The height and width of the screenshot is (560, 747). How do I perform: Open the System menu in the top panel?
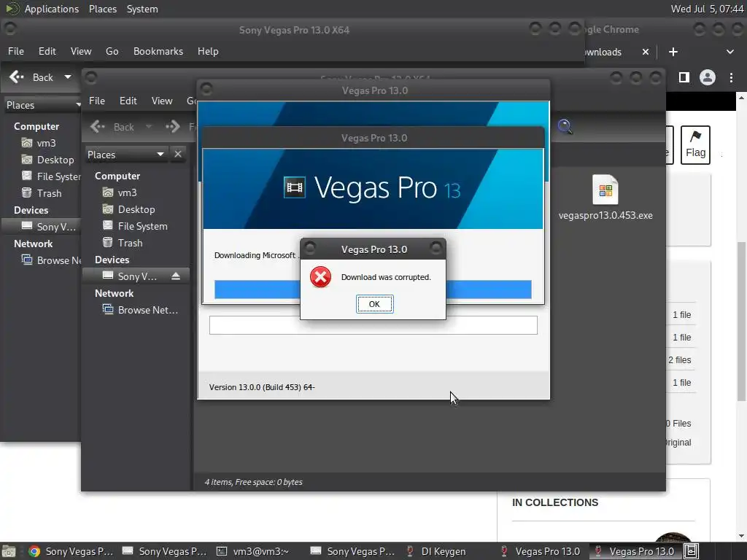click(142, 9)
